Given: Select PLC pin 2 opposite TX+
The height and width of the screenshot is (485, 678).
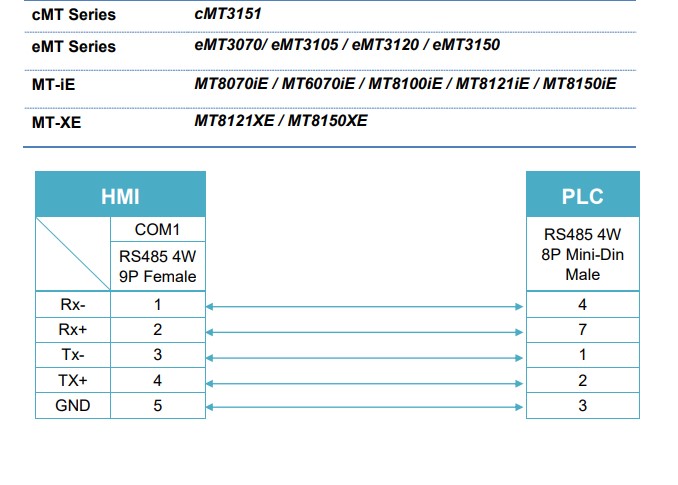Looking at the screenshot, I should (582, 380).
